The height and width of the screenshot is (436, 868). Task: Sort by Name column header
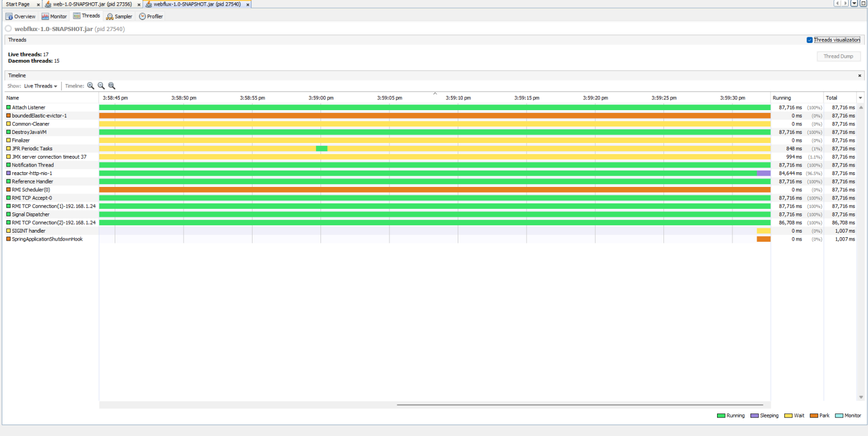coord(52,98)
